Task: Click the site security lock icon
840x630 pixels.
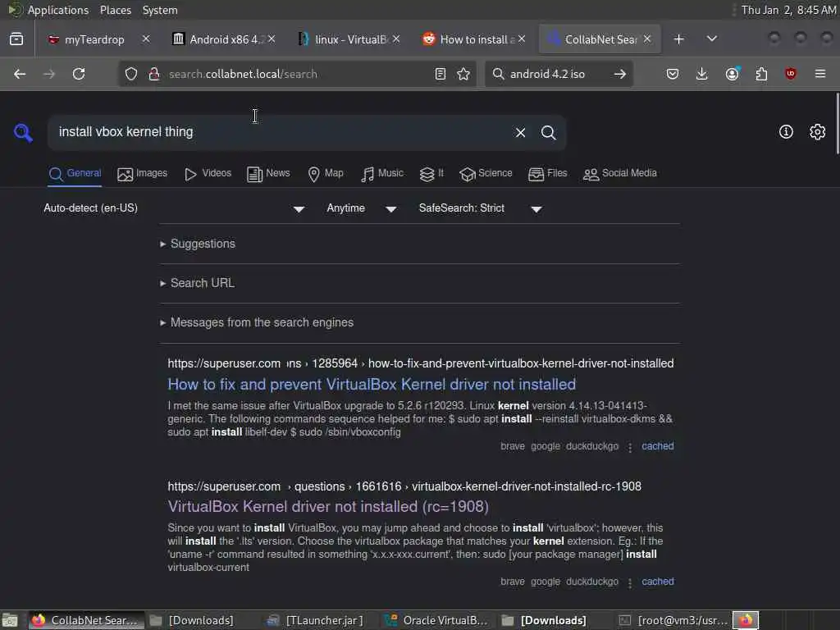Action: 154,74
